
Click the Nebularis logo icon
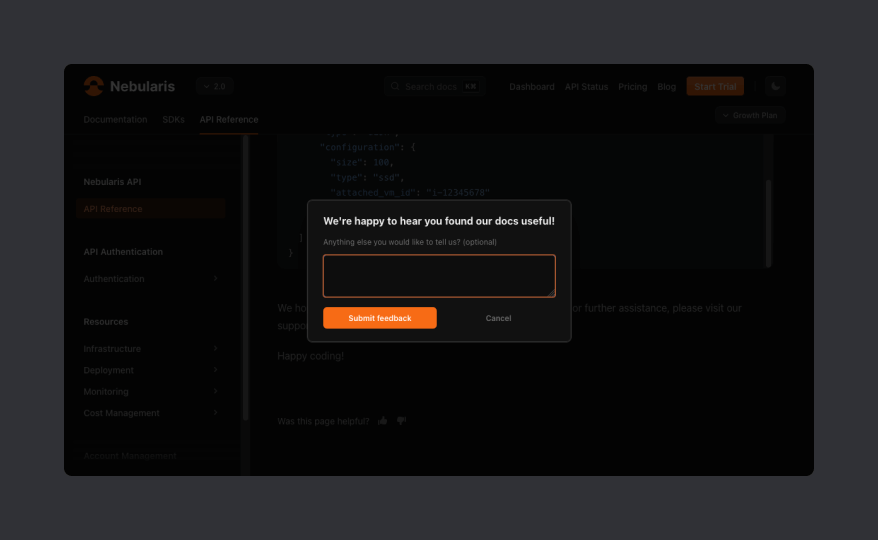pyautogui.click(x=93, y=86)
